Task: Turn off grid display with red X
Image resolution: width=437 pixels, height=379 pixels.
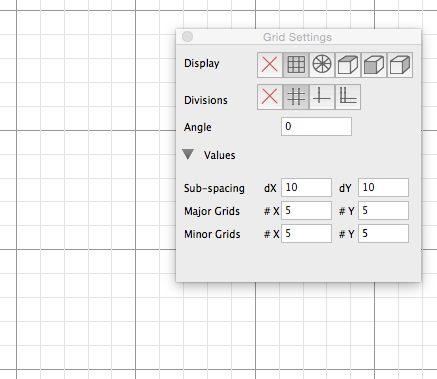Action: coord(270,65)
